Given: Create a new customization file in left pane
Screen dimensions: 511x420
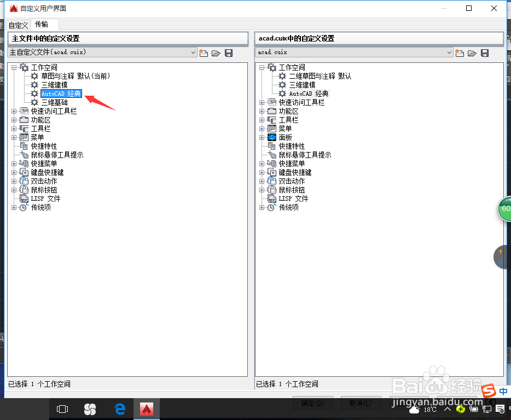Looking at the screenshot, I should (204, 53).
